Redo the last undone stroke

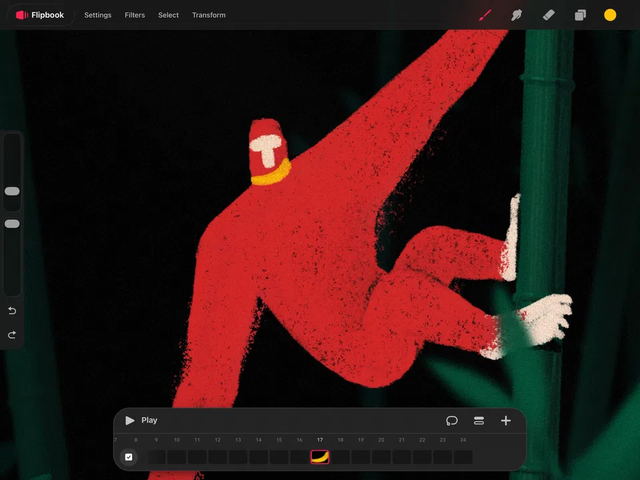[12, 335]
